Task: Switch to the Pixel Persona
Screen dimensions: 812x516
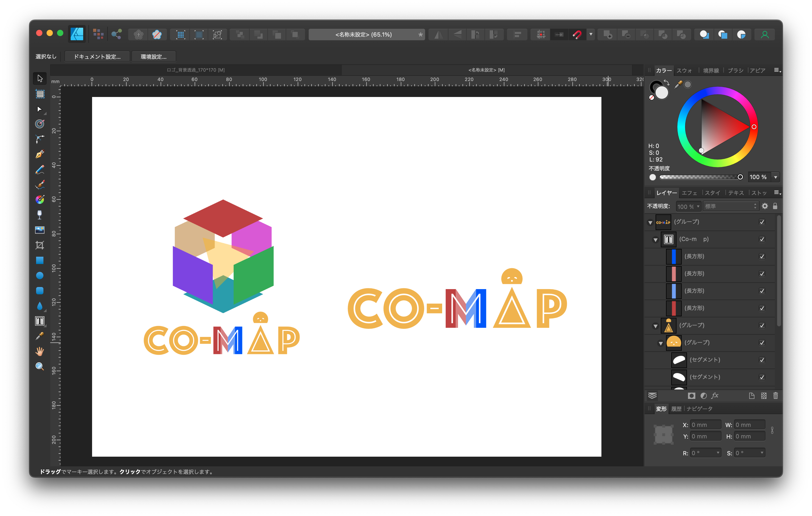Action: coord(98,34)
